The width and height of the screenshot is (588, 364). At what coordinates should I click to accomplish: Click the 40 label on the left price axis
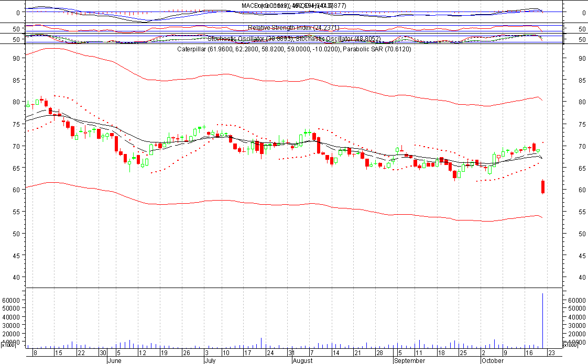[x=16, y=277]
